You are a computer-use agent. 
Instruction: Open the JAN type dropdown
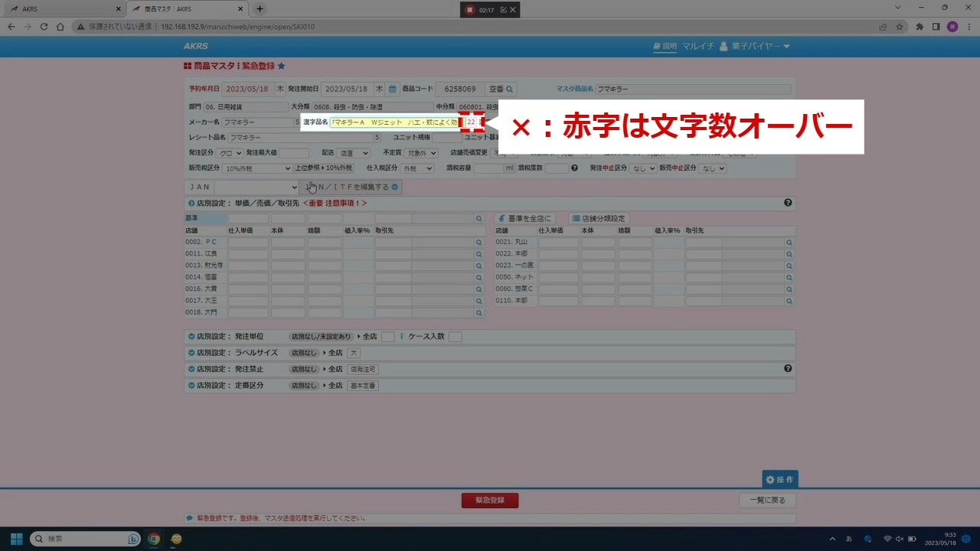[x=256, y=187]
